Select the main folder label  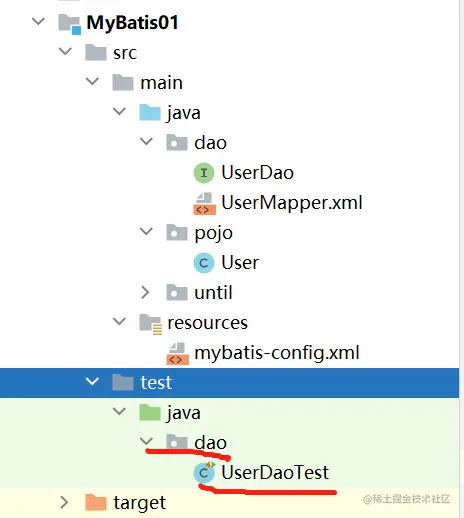coord(161,83)
